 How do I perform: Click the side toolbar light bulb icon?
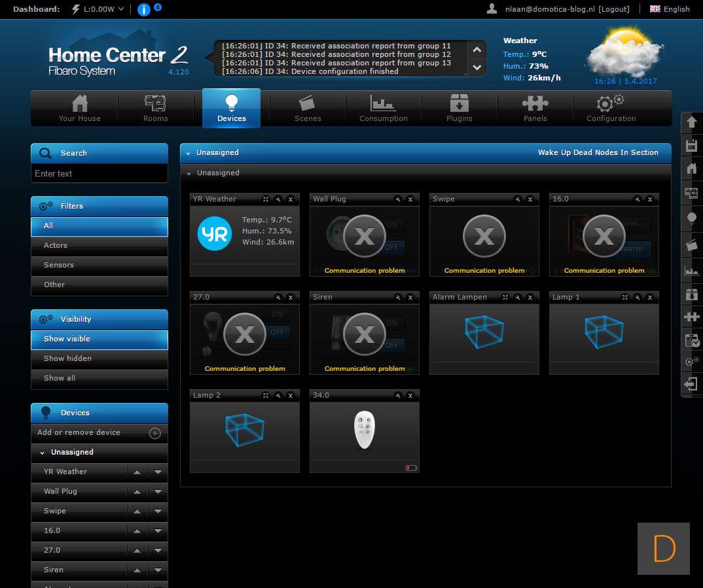(691, 218)
